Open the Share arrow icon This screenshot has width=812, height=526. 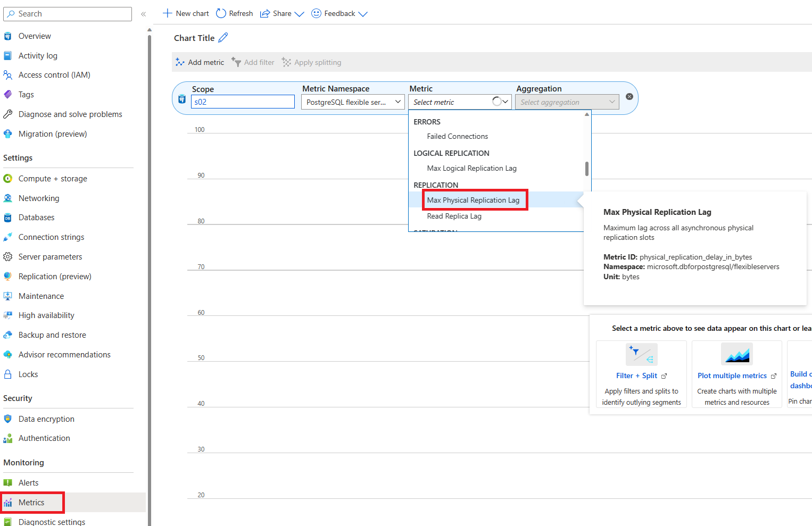[x=264, y=13]
